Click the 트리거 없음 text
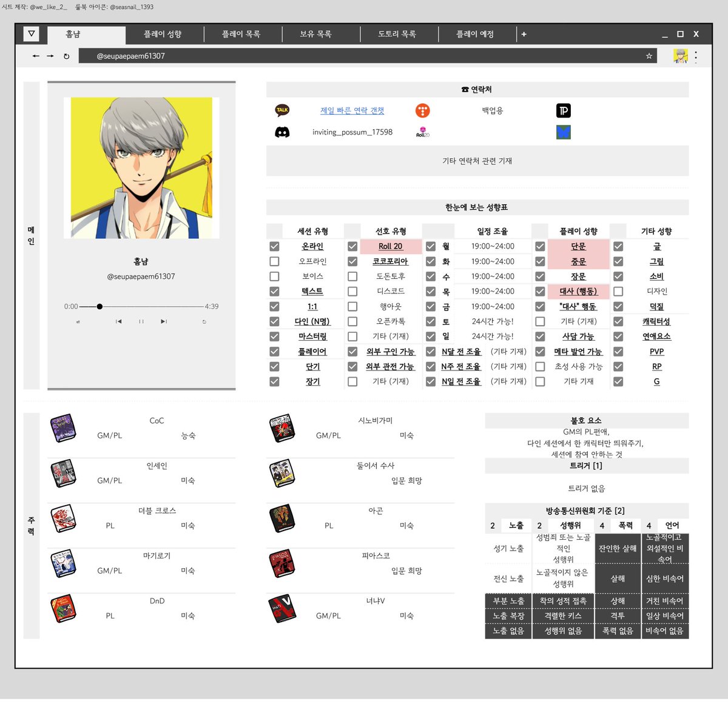The width and height of the screenshot is (728, 727). [586, 488]
